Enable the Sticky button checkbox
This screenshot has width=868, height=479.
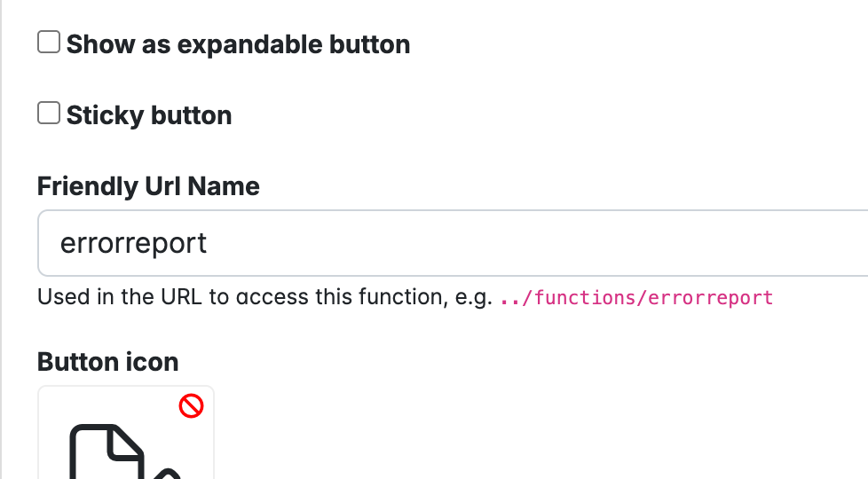tap(49, 114)
